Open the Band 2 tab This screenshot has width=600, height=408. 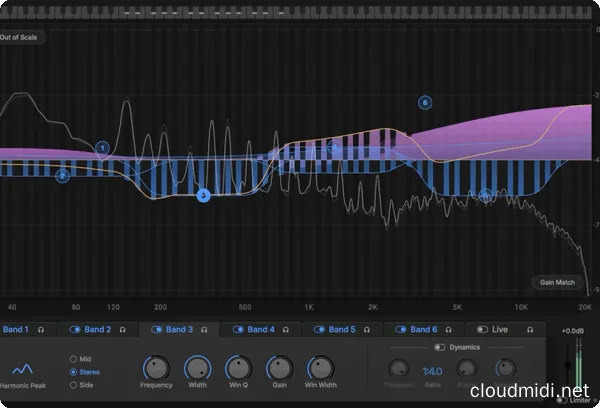pos(98,330)
